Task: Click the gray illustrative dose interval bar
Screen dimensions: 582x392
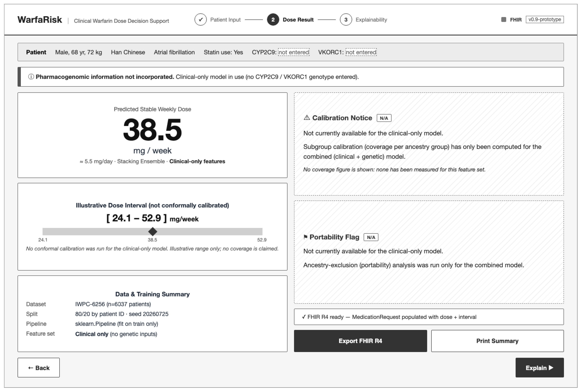Action: pyautogui.click(x=152, y=231)
